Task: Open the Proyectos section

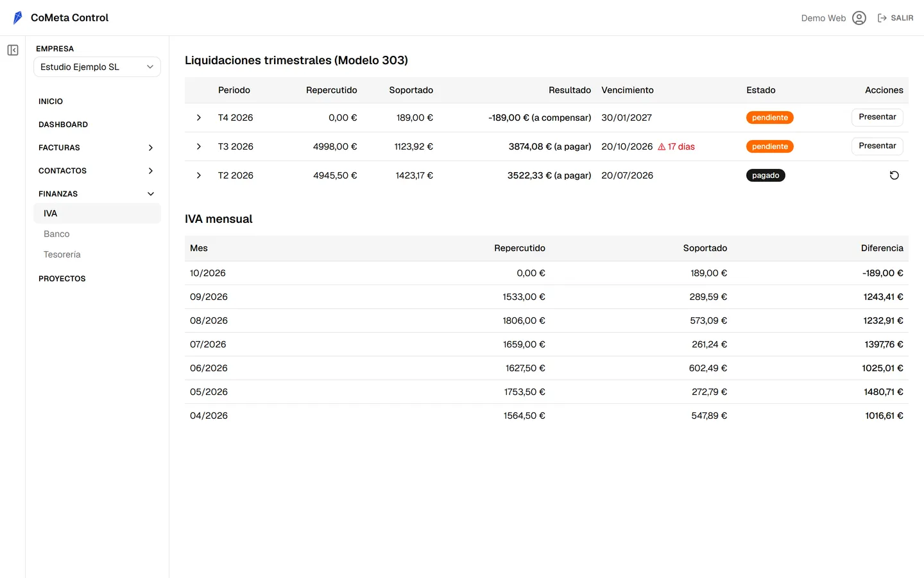Action: [62, 279]
